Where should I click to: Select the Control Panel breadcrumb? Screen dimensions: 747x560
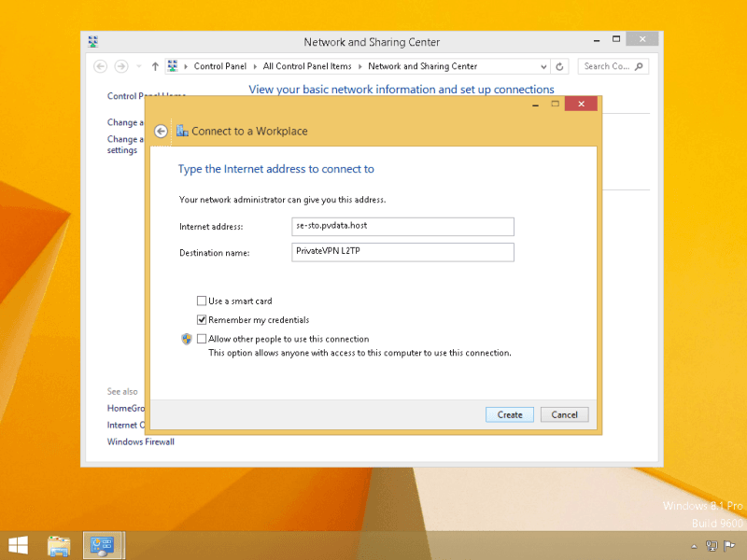click(221, 66)
